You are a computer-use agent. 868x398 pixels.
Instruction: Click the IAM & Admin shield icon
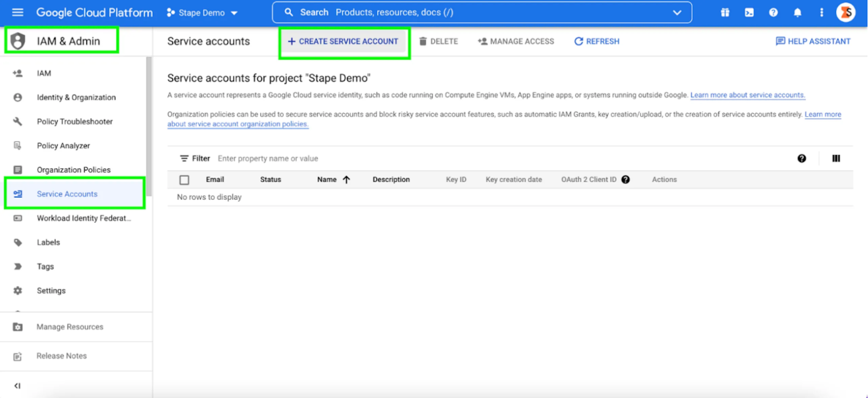[x=18, y=41]
